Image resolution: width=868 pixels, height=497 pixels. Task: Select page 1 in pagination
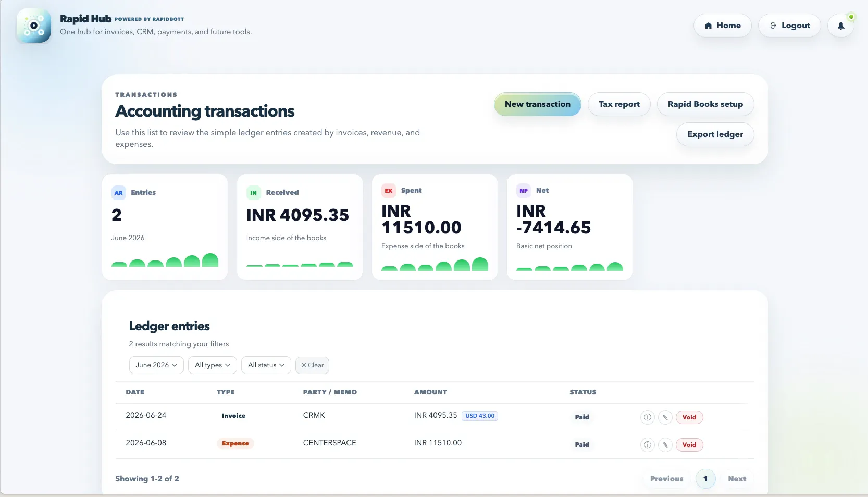(x=705, y=479)
